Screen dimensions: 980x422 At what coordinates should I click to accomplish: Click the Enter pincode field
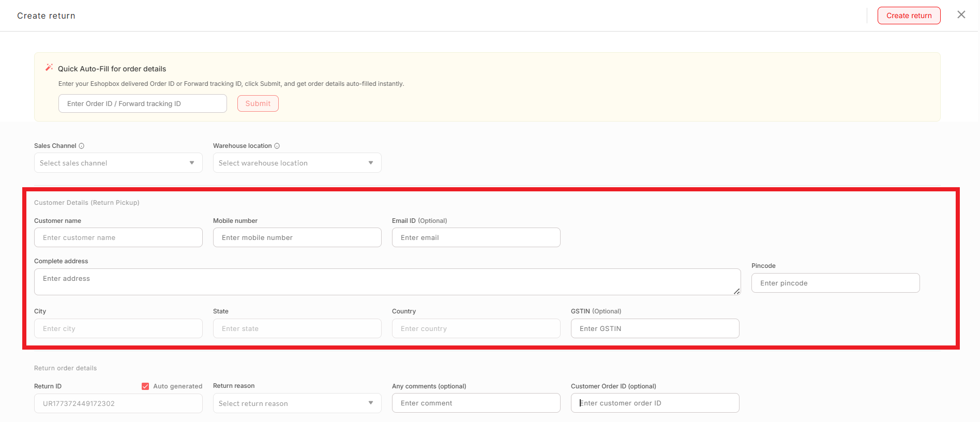pyautogui.click(x=835, y=283)
